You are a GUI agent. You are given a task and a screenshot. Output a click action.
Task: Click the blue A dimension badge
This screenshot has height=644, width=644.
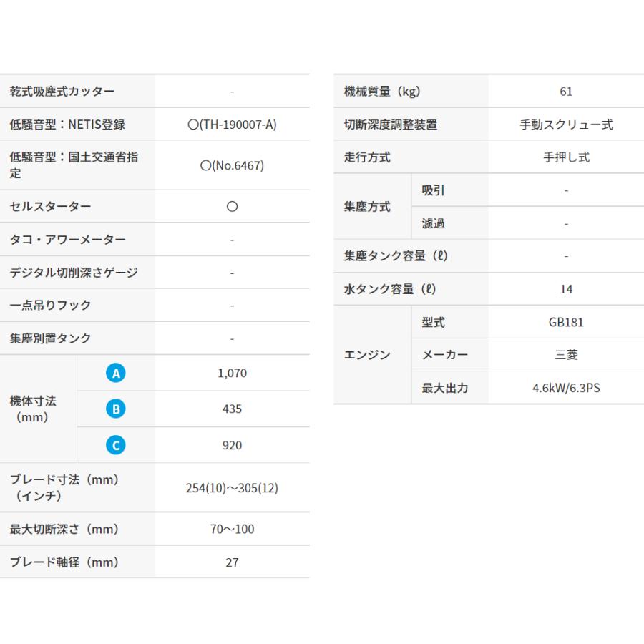pyautogui.click(x=116, y=373)
